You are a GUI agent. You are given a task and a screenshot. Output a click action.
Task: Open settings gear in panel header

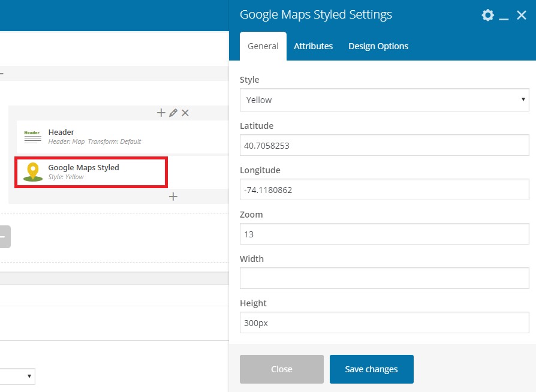(487, 15)
